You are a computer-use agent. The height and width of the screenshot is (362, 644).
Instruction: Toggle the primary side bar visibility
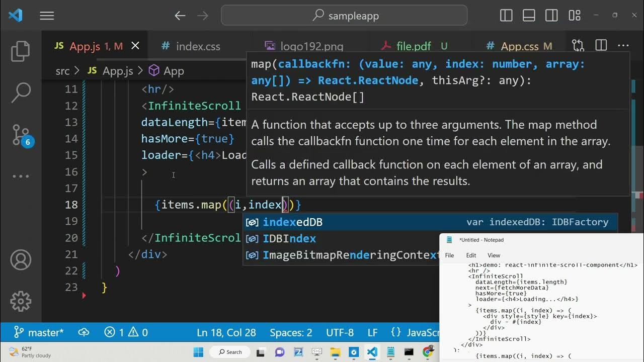[x=506, y=16]
